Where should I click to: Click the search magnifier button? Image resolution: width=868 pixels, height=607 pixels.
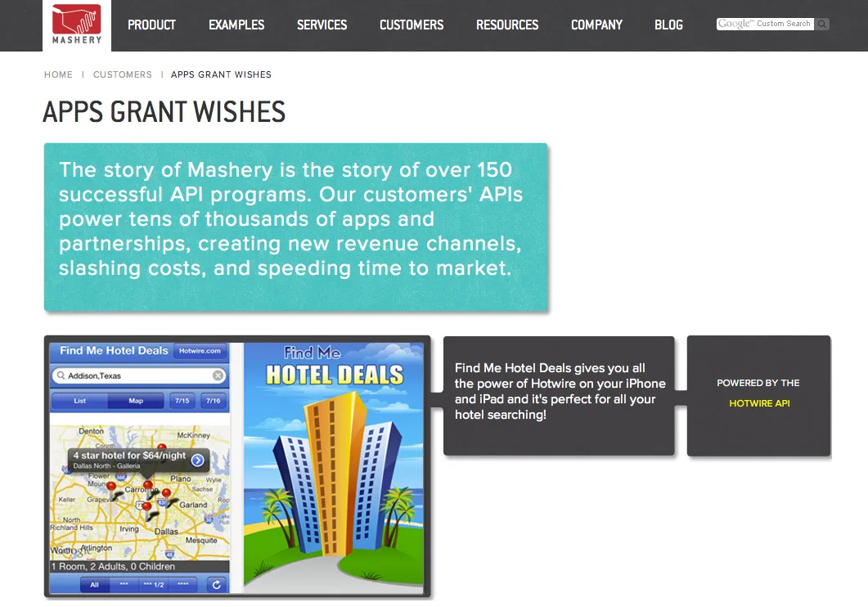(822, 24)
